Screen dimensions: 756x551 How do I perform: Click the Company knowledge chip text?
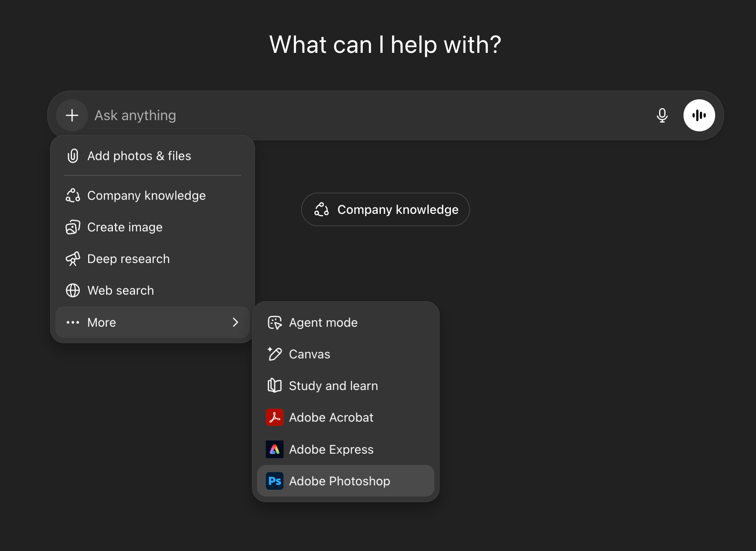point(398,209)
